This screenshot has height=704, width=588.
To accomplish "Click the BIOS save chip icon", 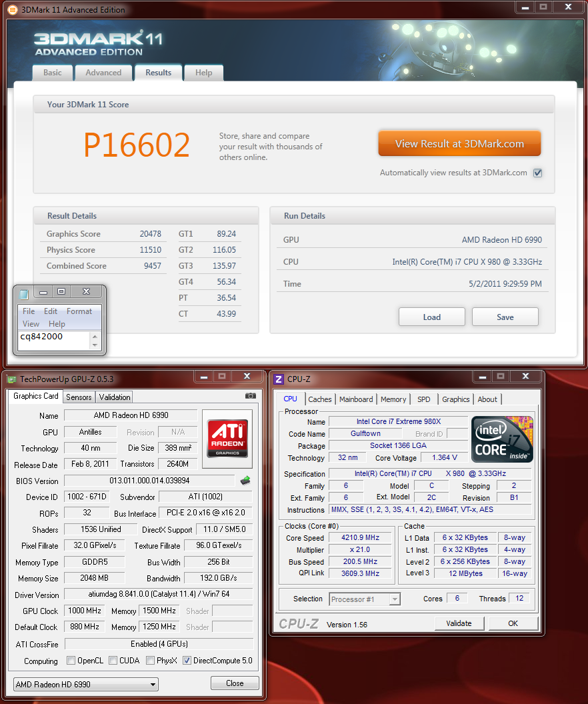I will (x=245, y=480).
